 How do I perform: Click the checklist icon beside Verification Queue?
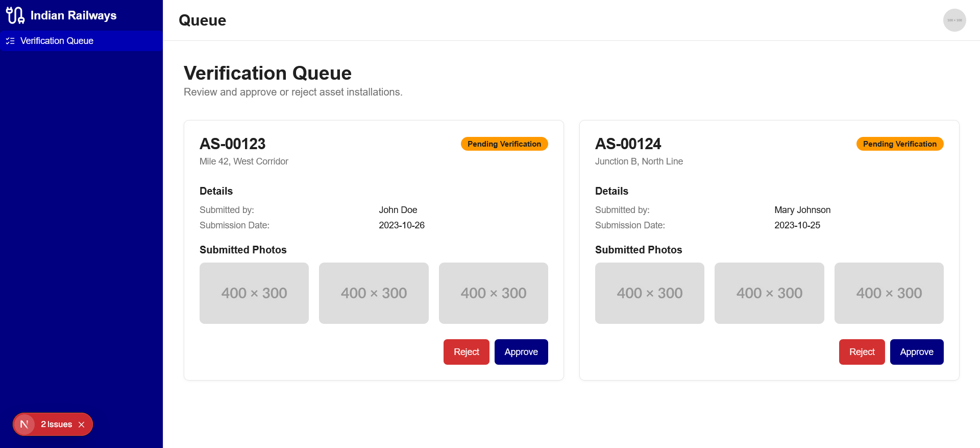10,41
